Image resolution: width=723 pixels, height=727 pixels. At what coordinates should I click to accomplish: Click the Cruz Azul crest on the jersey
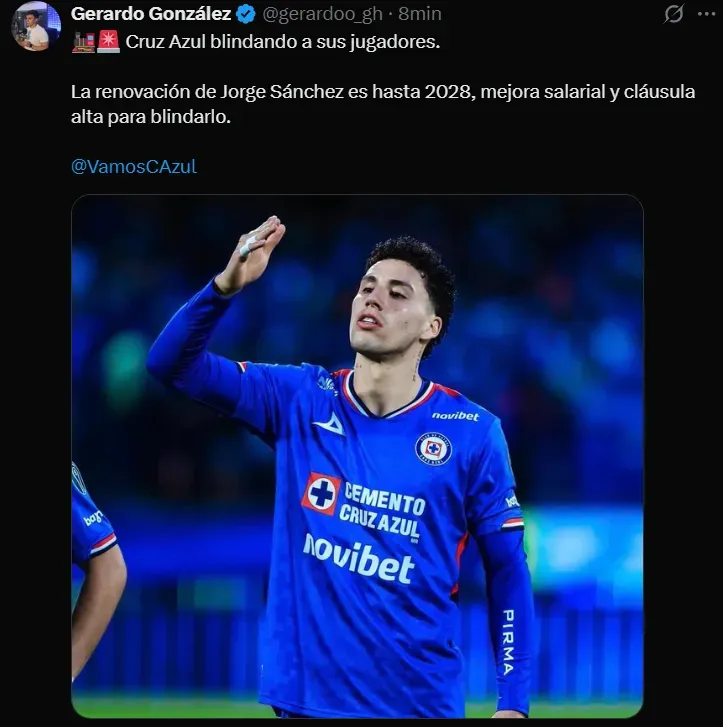pos(433,447)
